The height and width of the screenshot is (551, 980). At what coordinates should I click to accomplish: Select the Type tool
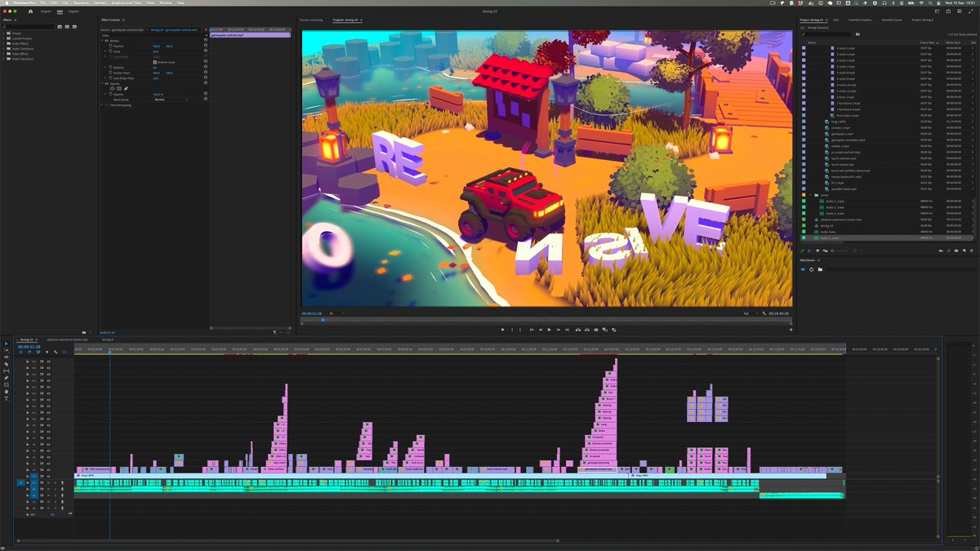[x=7, y=398]
